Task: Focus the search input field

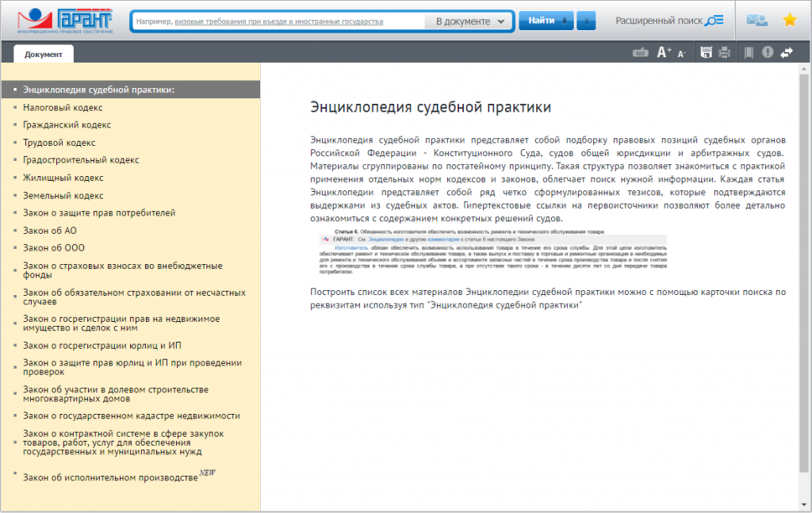Action: tap(278, 21)
